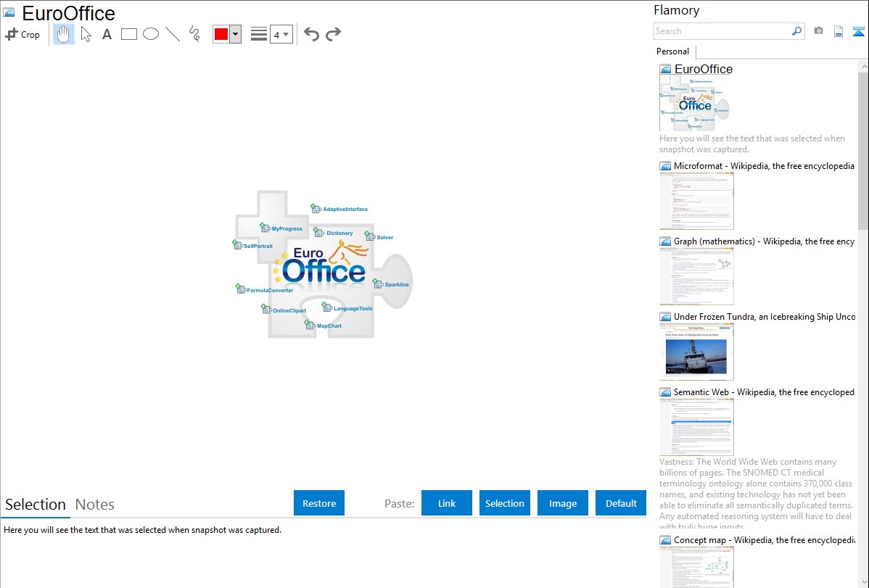Click the scrollbar down arrow in sidebar
The height and width of the screenshot is (588, 869).
[x=863, y=582]
